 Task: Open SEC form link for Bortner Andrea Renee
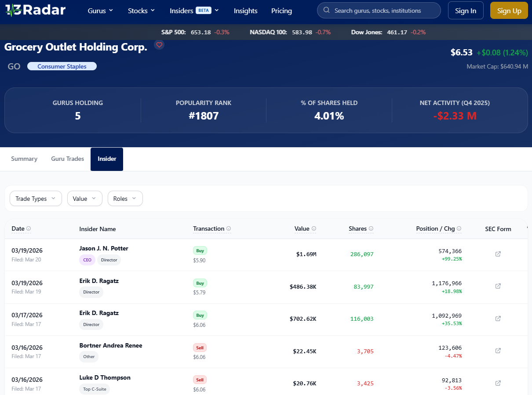pos(498,351)
